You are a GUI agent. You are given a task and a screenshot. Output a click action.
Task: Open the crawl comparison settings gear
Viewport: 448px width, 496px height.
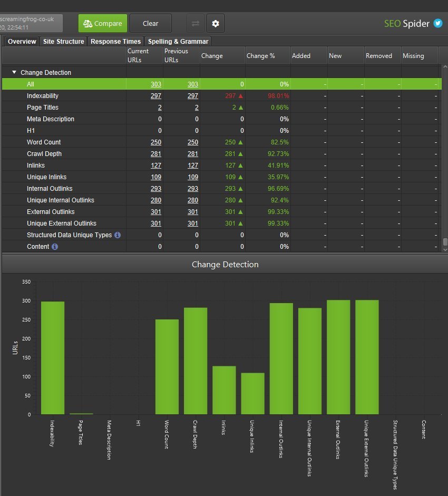[x=215, y=23]
